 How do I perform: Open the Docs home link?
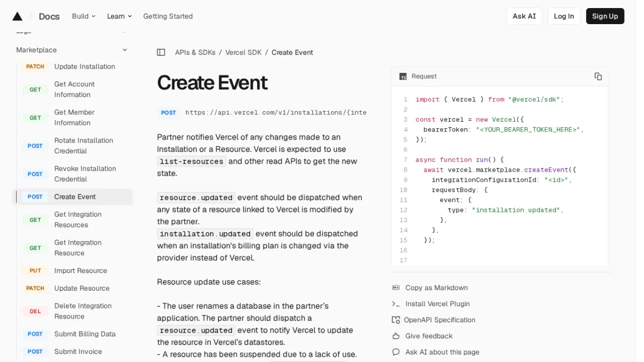[x=49, y=16]
